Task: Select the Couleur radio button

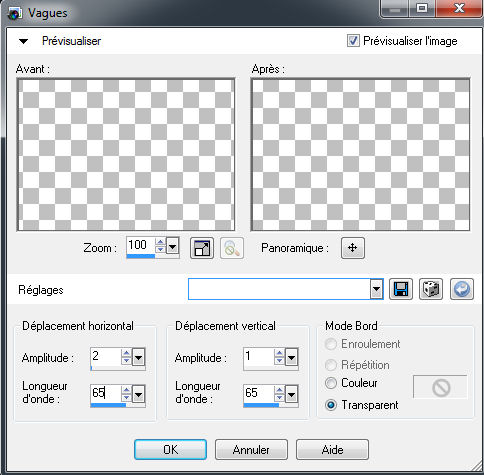Action: click(331, 383)
